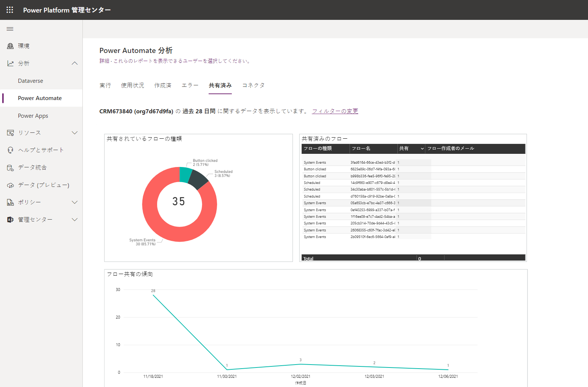This screenshot has width=588, height=387.
Task: Select the teal Button clicked donut segment
Action: 185,175
